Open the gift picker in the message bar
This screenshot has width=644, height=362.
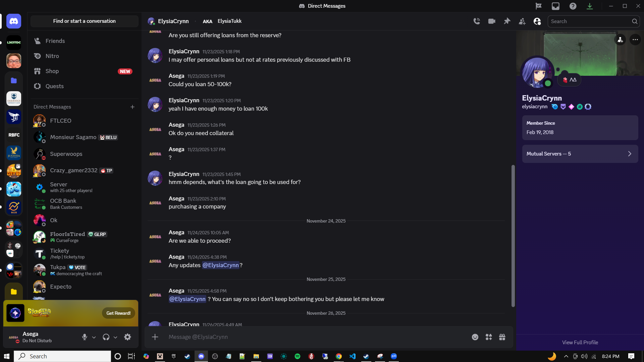click(x=502, y=337)
